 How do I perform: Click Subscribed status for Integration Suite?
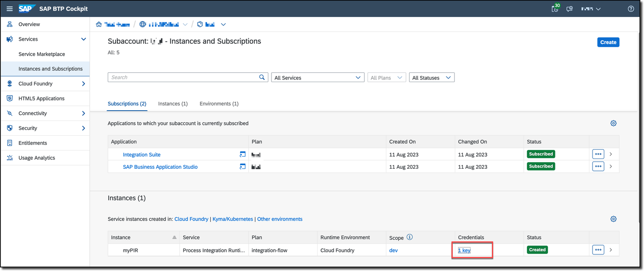click(541, 154)
